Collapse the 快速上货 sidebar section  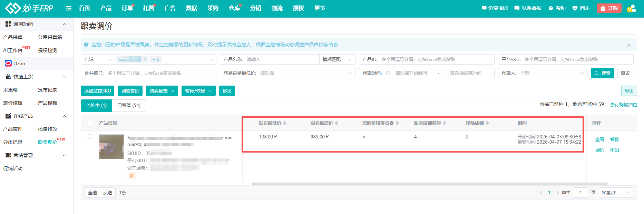point(64,77)
